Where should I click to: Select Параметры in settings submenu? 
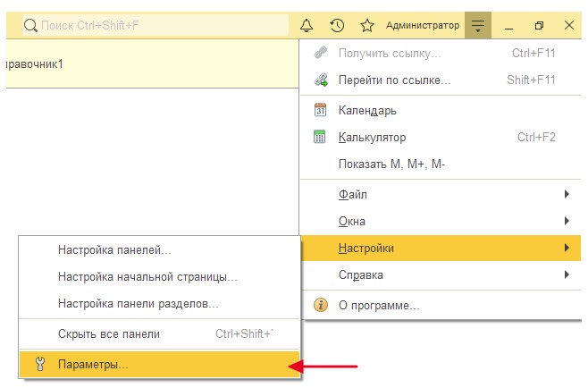(x=93, y=364)
